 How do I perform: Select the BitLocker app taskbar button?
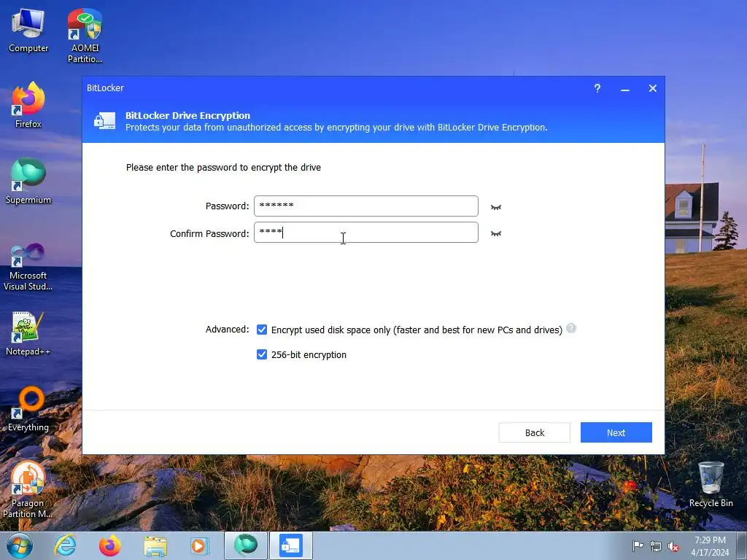291,545
